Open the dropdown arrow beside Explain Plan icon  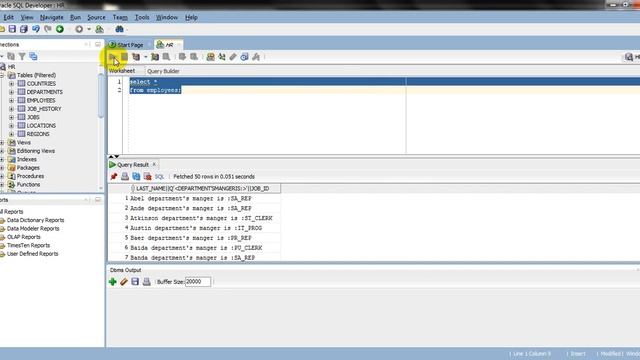(x=145, y=57)
